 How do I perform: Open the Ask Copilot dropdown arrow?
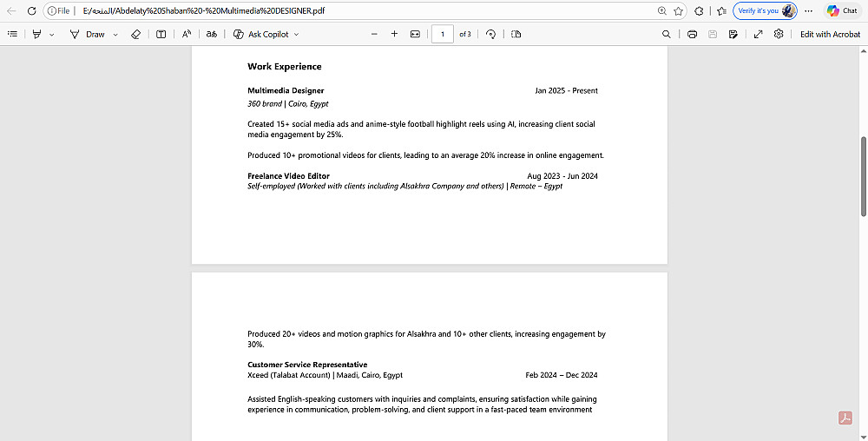pos(296,35)
